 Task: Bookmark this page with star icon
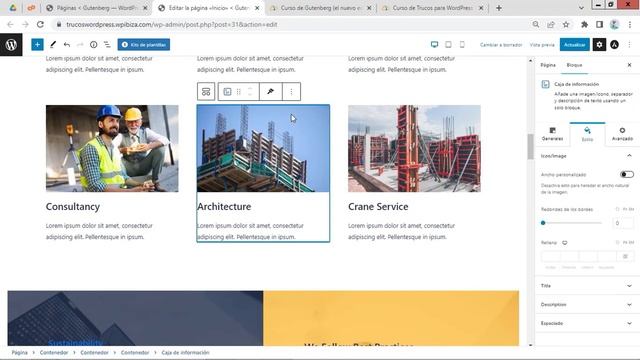tap(566, 24)
